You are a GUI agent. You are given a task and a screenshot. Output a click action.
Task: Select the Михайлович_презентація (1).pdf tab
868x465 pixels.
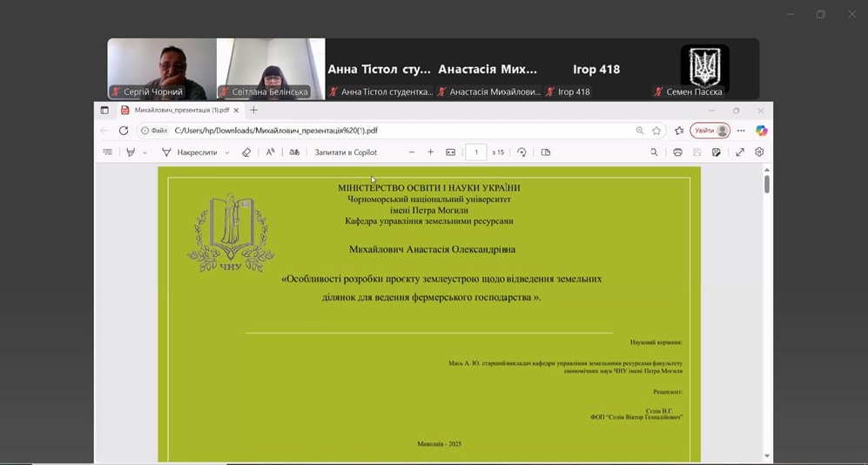180,111
